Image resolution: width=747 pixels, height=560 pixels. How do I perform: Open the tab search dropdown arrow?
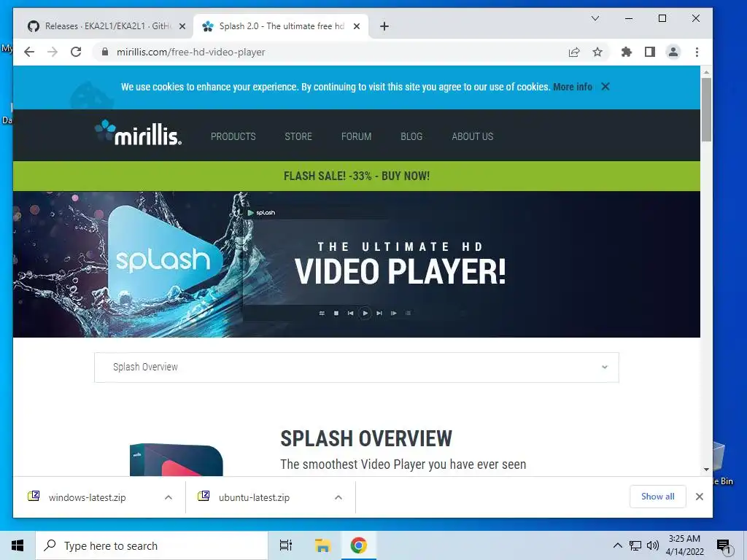[x=595, y=18]
